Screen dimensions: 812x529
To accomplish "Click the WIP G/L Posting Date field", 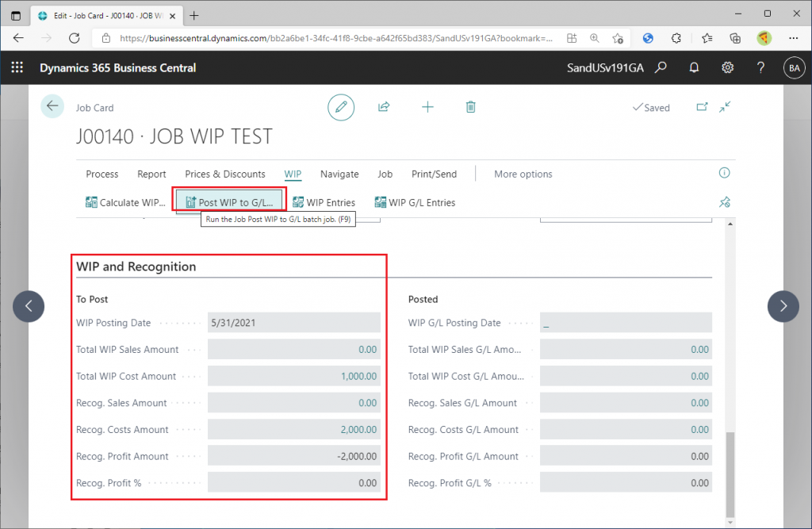I will 626,323.
